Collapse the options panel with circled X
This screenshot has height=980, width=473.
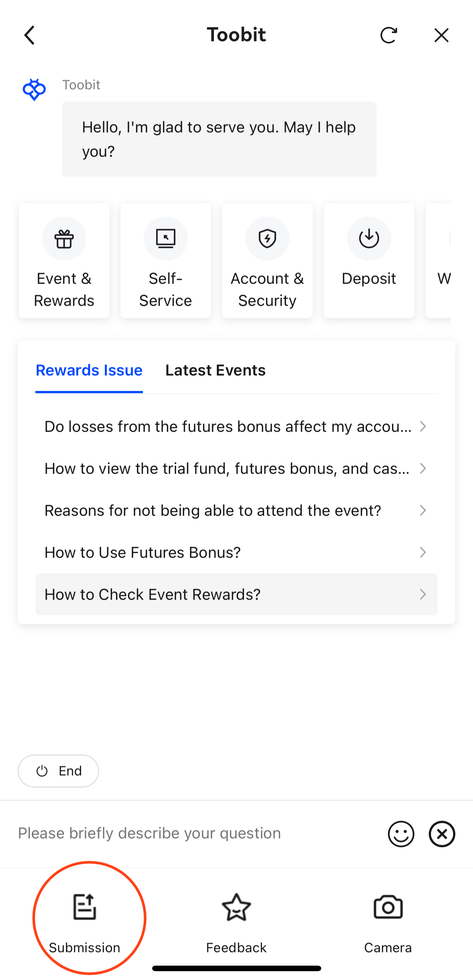tap(442, 833)
